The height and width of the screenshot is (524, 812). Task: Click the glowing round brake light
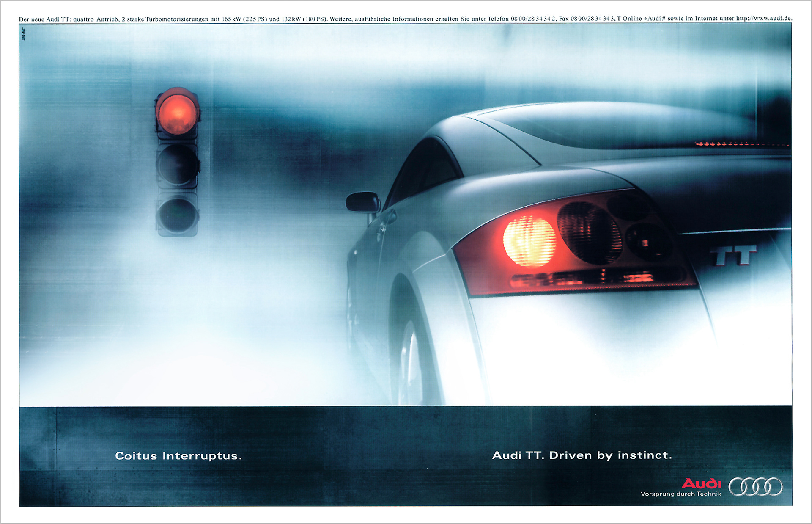point(529,241)
